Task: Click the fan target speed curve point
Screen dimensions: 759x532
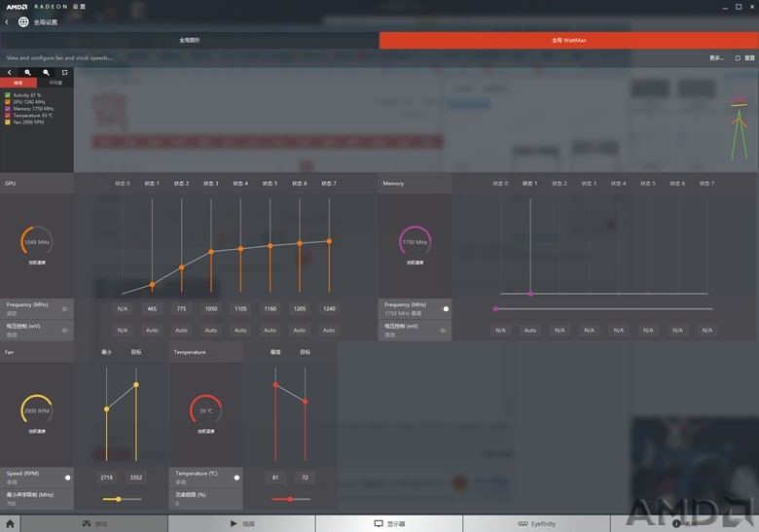Action: point(136,384)
